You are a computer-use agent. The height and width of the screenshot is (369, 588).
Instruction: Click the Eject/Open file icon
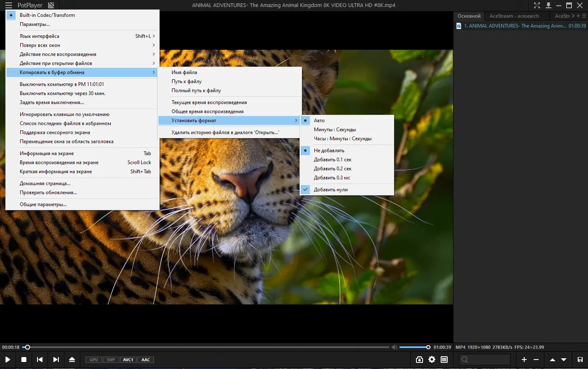point(72,360)
